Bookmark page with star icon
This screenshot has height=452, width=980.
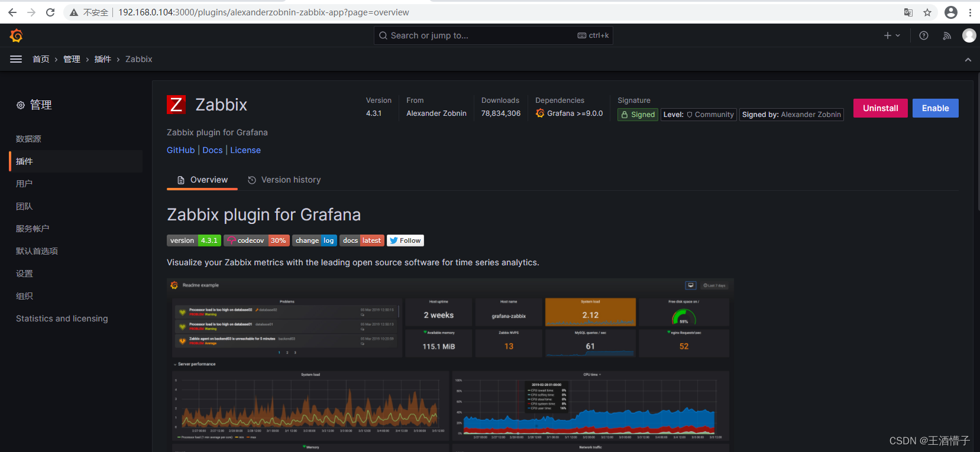click(927, 12)
